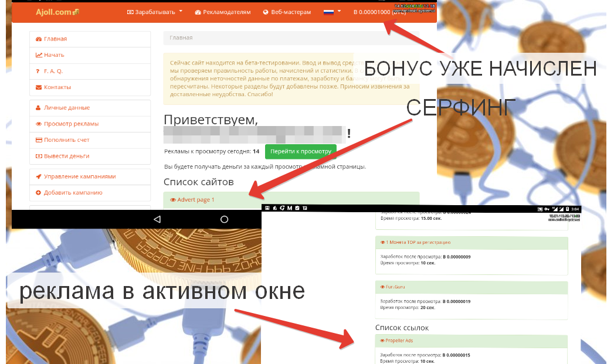Tap the Android back triangle button
The image size is (614, 364).
coord(157,219)
